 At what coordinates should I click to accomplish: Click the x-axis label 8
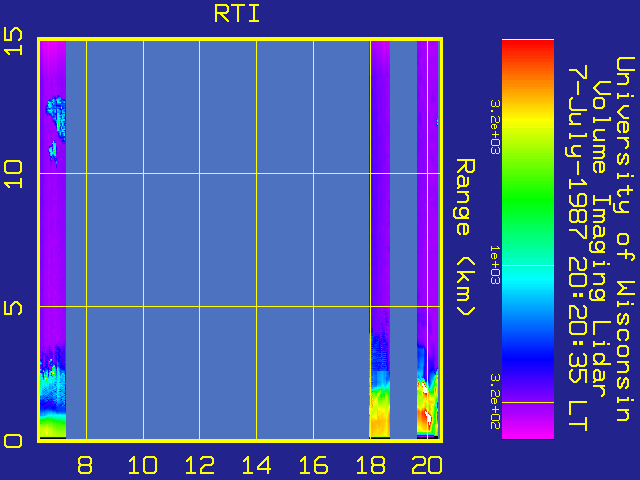click(x=85, y=465)
